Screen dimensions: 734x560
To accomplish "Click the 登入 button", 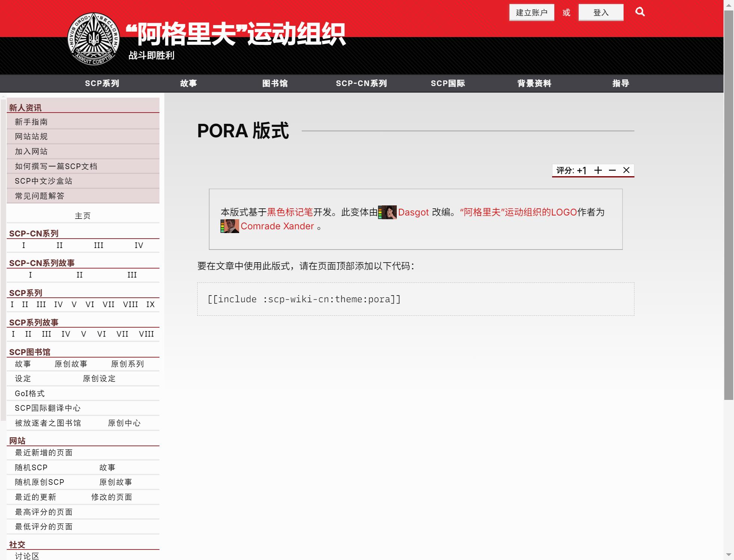I will [601, 12].
